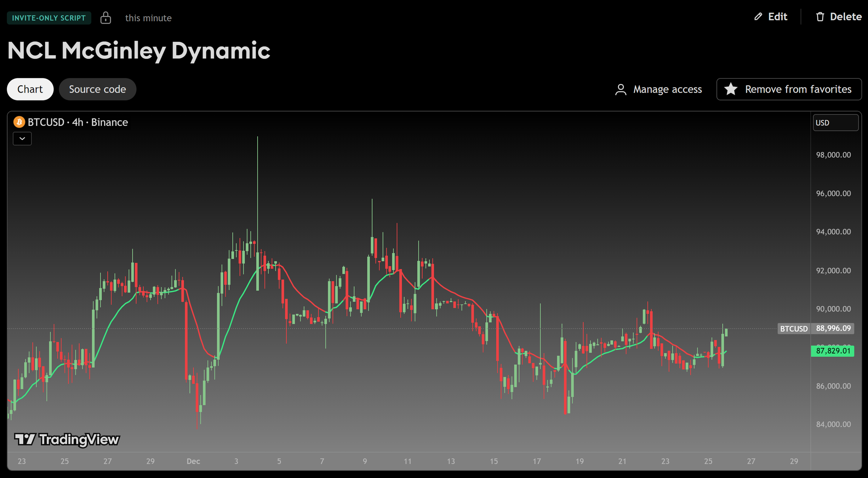The height and width of the screenshot is (478, 868).
Task: Switch to the Chart tab
Action: [30, 89]
